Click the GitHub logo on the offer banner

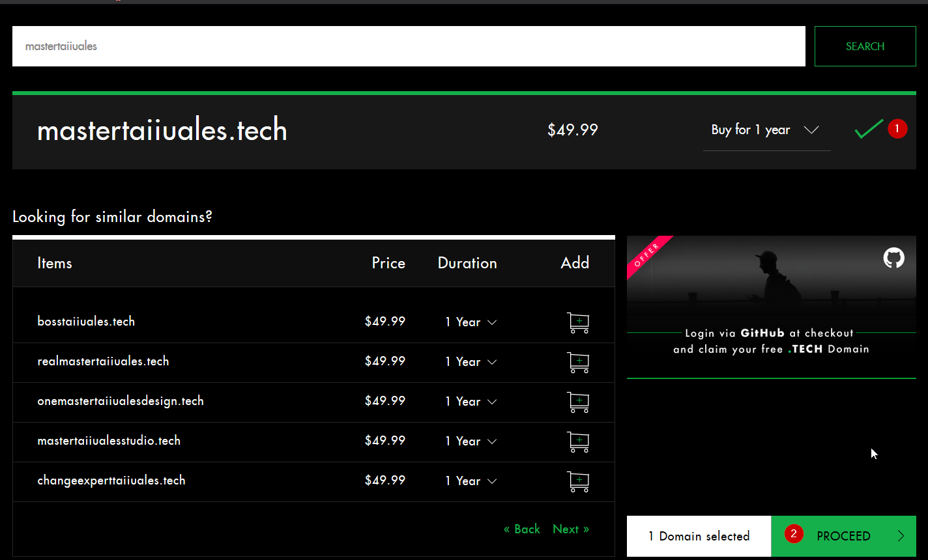click(893, 258)
